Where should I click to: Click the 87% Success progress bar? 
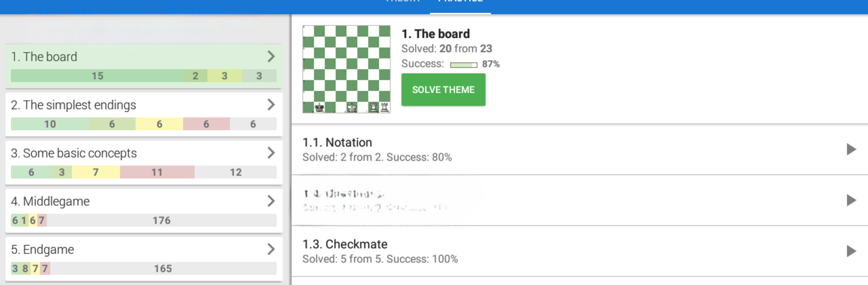pyautogui.click(x=463, y=65)
